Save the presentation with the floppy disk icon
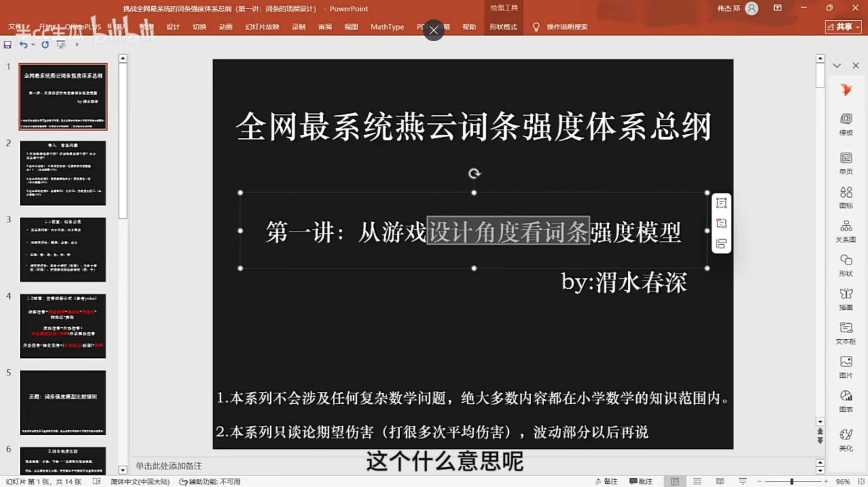This screenshot has width=868, height=487. 7,45
